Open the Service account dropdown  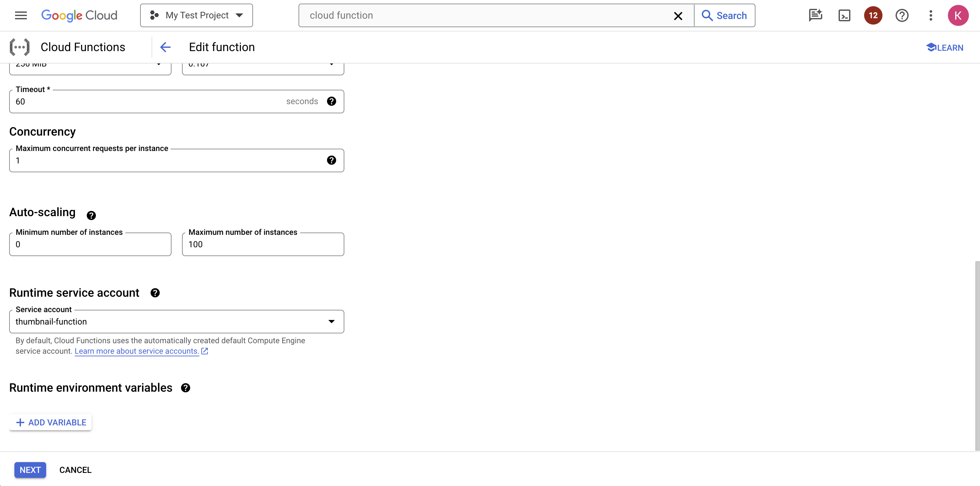point(331,321)
